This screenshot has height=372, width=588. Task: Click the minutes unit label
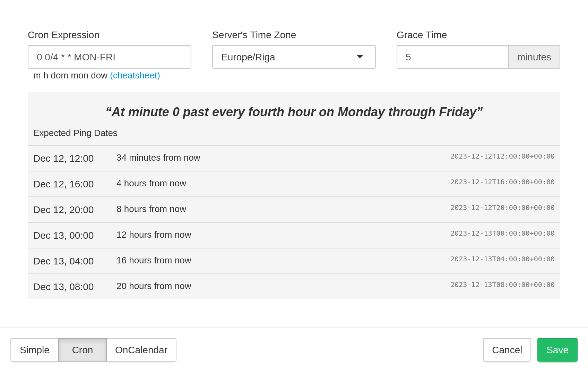pyautogui.click(x=534, y=57)
